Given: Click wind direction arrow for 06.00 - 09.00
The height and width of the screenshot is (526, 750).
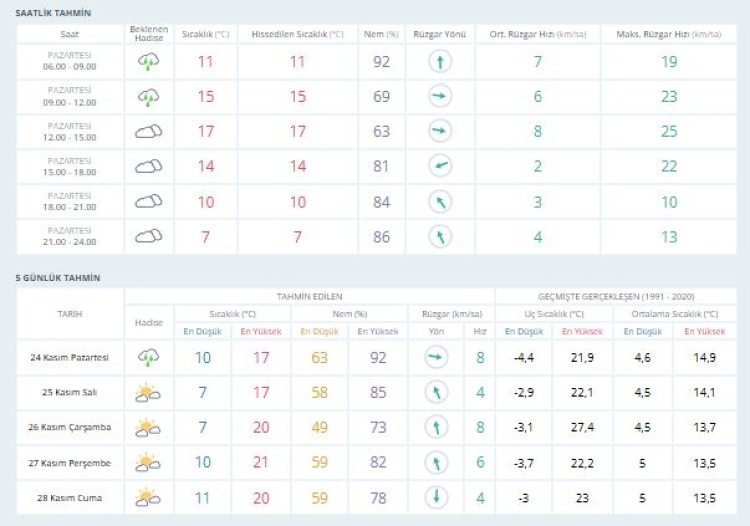Looking at the screenshot, I should point(439,62).
